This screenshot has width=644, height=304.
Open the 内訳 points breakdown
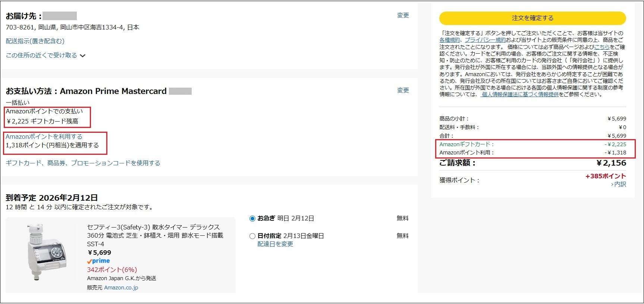click(x=620, y=184)
